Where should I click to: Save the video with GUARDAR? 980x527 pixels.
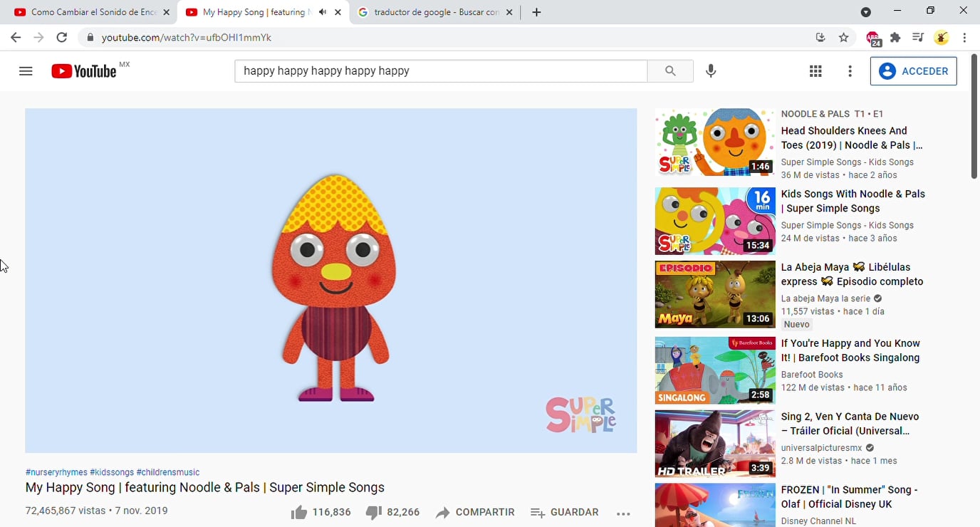pyautogui.click(x=565, y=512)
